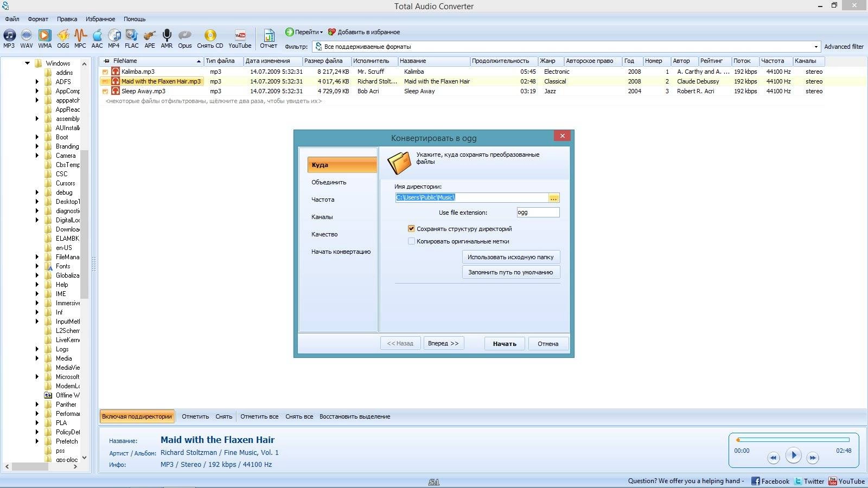Expand the Media folder node

pos(37,358)
